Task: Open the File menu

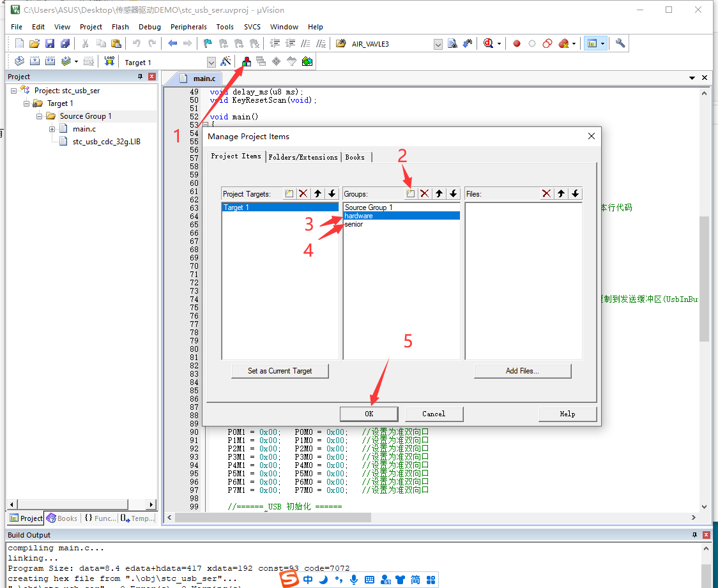Action: point(17,27)
